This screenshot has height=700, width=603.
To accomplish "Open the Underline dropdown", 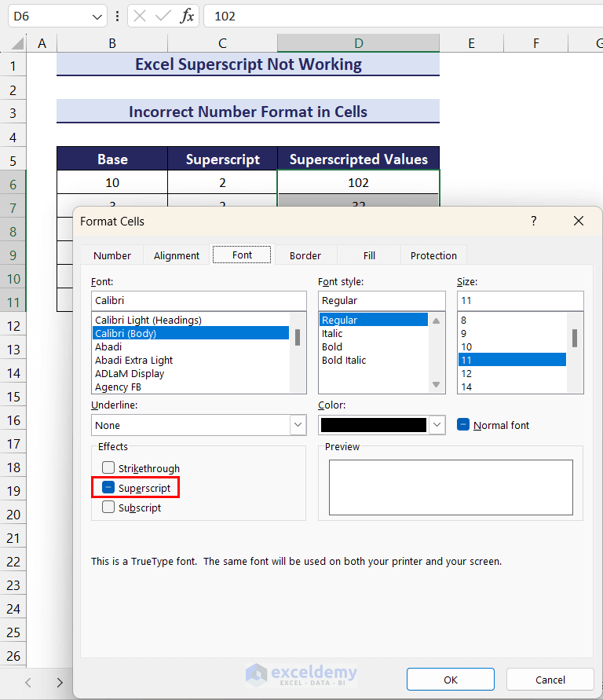I will coord(298,424).
